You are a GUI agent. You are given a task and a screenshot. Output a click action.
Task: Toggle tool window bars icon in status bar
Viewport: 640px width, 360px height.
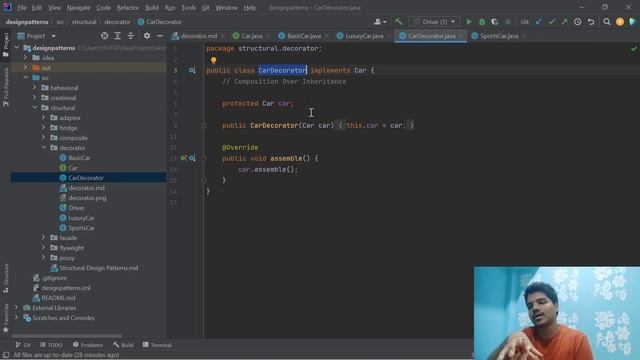point(6,355)
